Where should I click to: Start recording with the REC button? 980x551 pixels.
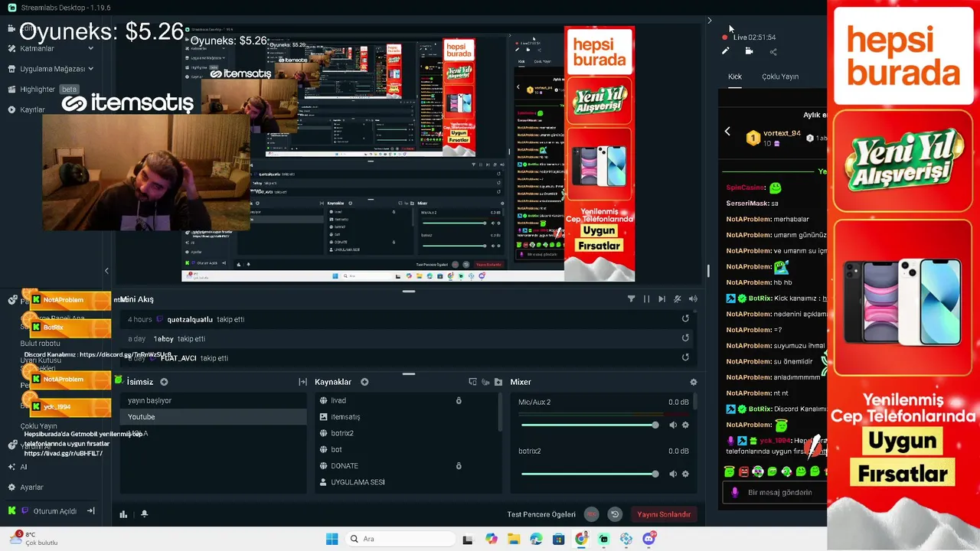click(592, 514)
